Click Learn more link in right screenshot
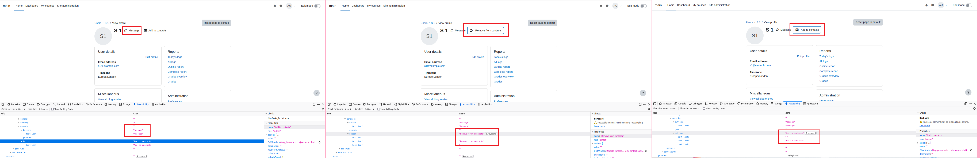Viewport: 980px width, 158px height. (925, 125)
